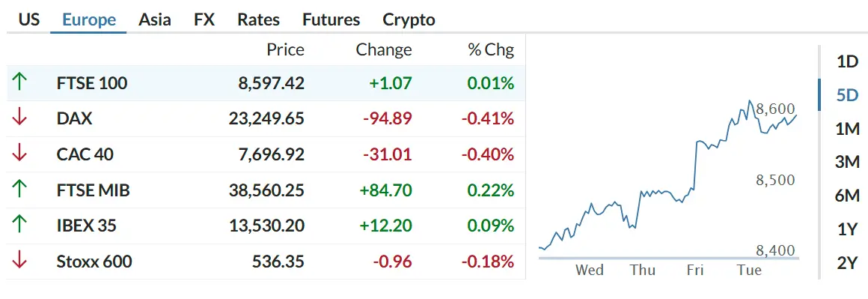The width and height of the screenshot is (868, 299).
Task: Click the red down arrow beside DAX
Action: pos(19,118)
